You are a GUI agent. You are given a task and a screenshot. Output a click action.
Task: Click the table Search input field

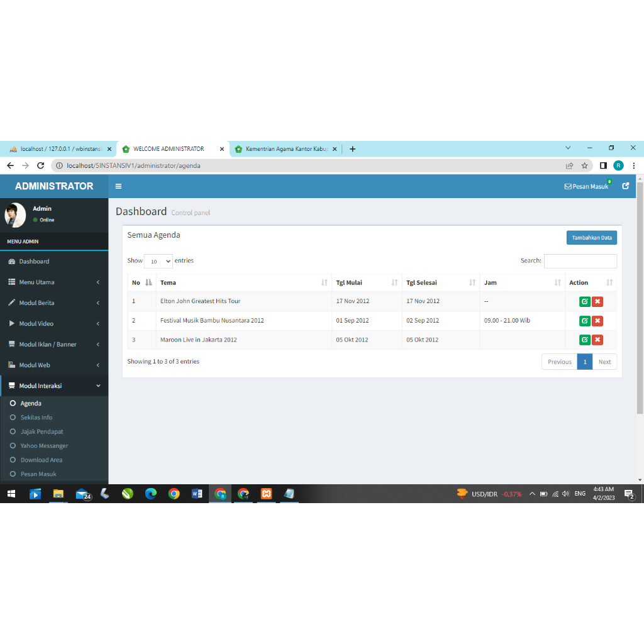[x=580, y=261]
